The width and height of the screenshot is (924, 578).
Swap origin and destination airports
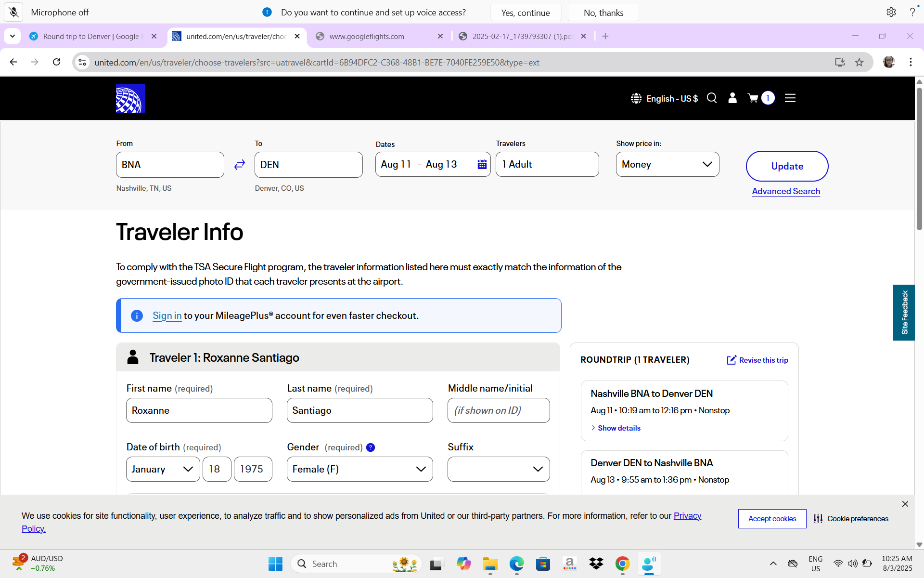(x=240, y=165)
